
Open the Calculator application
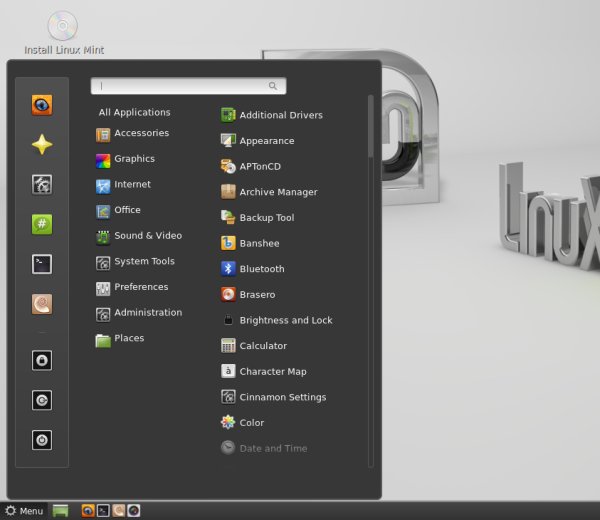[x=262, y=346]
